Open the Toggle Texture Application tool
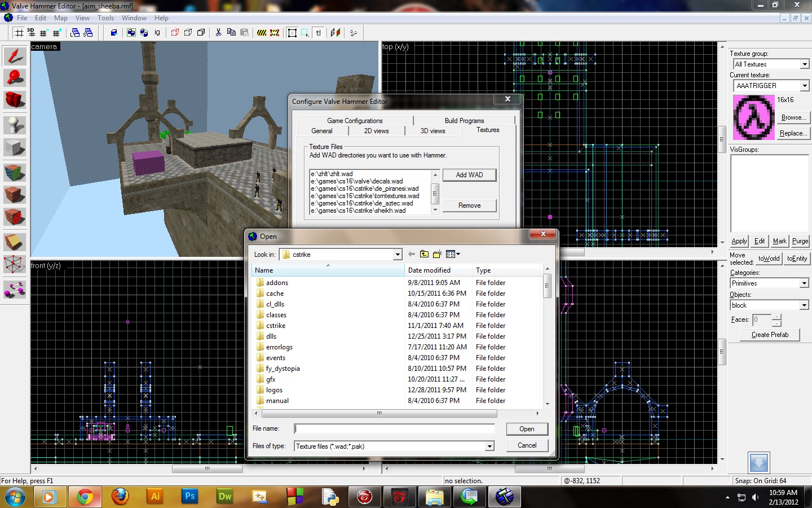The image size is (812, 508). point(15,172)
